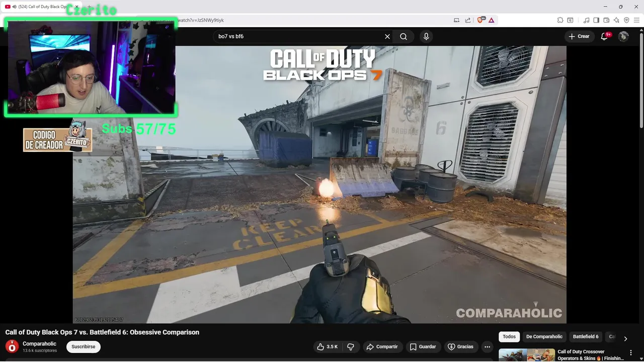Subscribe with the Suscribirse button

click(84, 347)
